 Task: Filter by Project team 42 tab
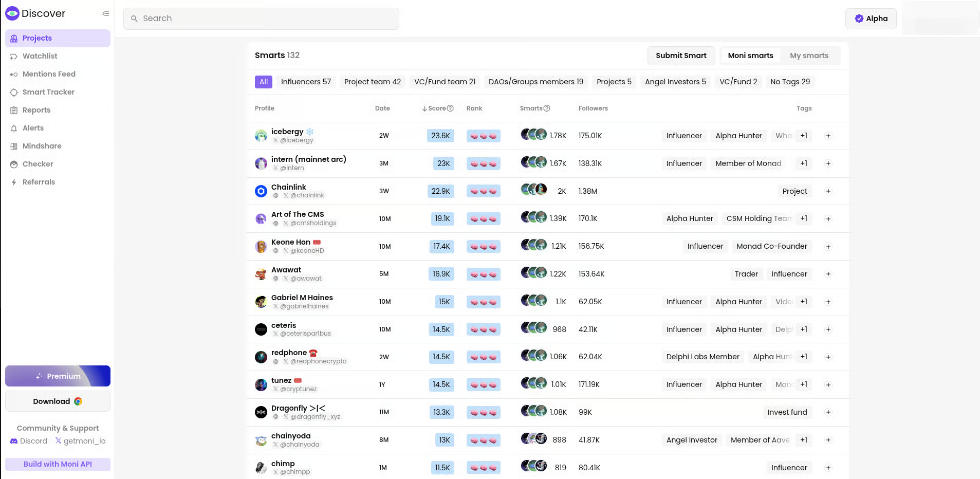[x=372, y=82]
